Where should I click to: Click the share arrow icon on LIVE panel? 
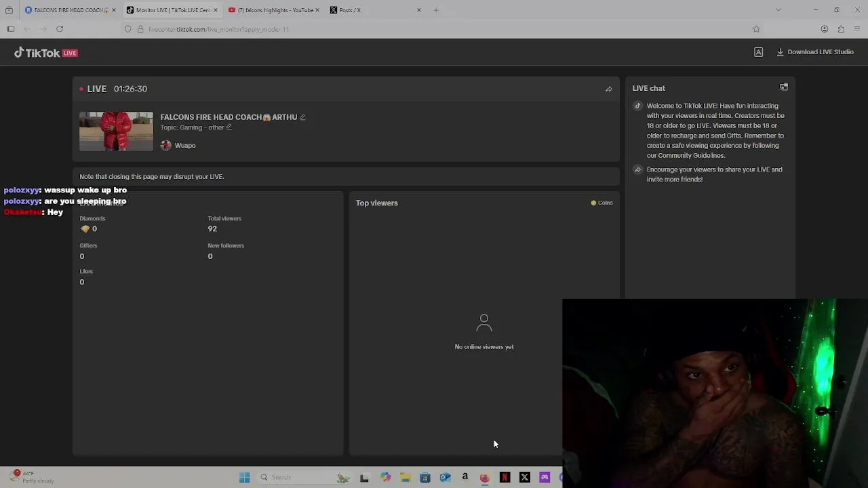(x=608, y=89)
